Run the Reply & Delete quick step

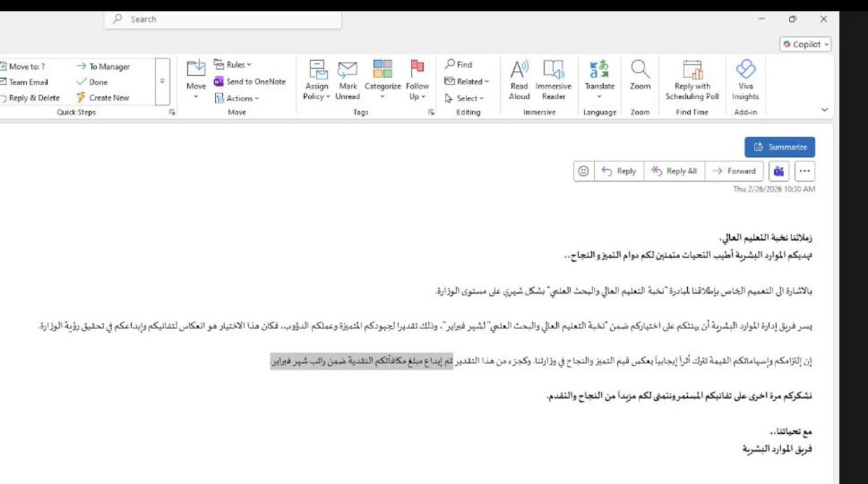pos(30,98)
